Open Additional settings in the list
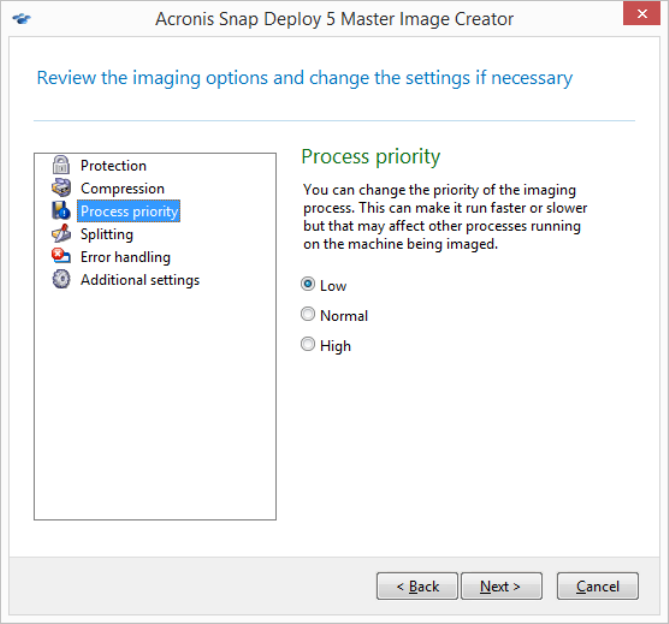The width and height of the screenshot is (669, 624). coord(140,280)
